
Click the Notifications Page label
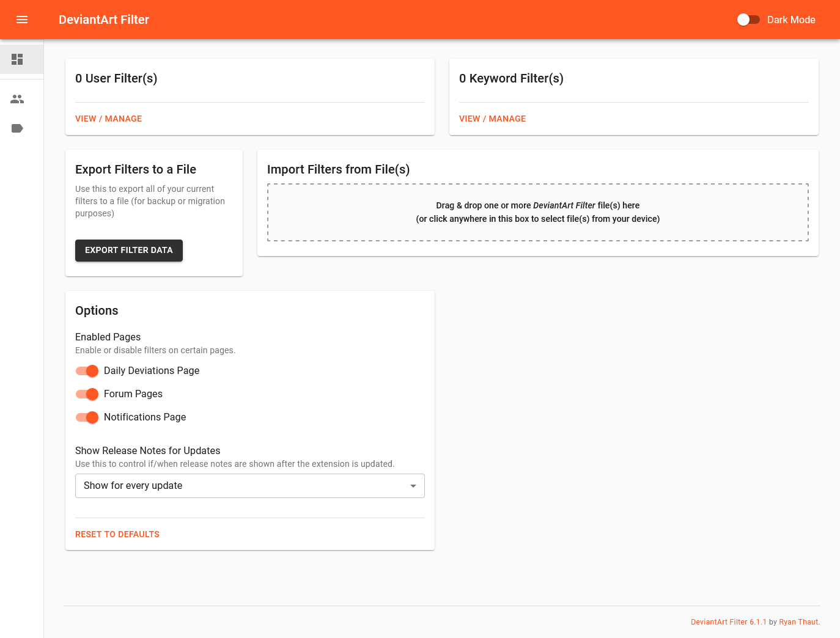click(145, 417)
